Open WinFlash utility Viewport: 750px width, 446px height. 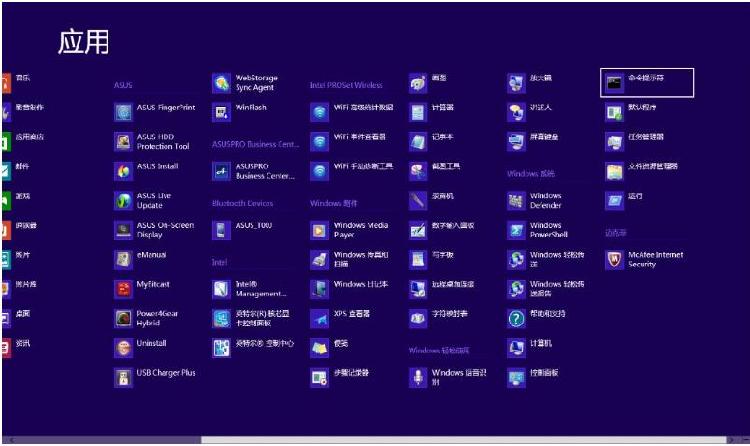pos(239,112)
